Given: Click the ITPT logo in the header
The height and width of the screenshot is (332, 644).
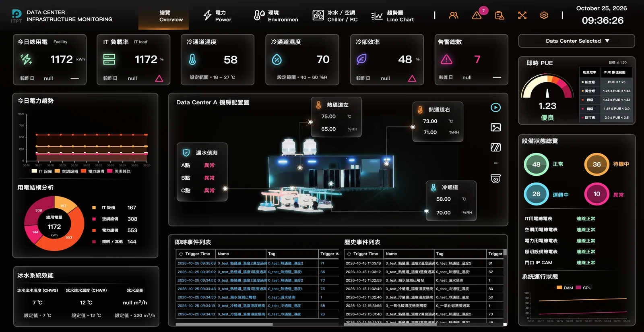Looking at the screenshot, I should (17, 16).
